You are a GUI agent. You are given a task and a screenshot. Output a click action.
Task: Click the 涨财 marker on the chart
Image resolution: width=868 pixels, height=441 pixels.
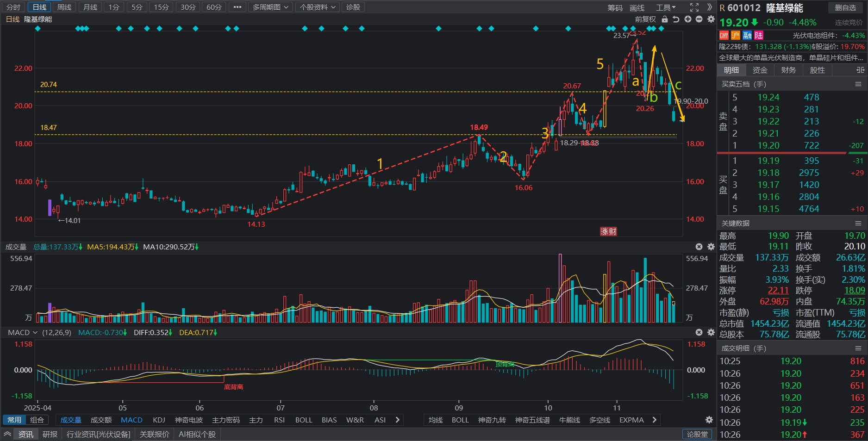pos(608,232)
